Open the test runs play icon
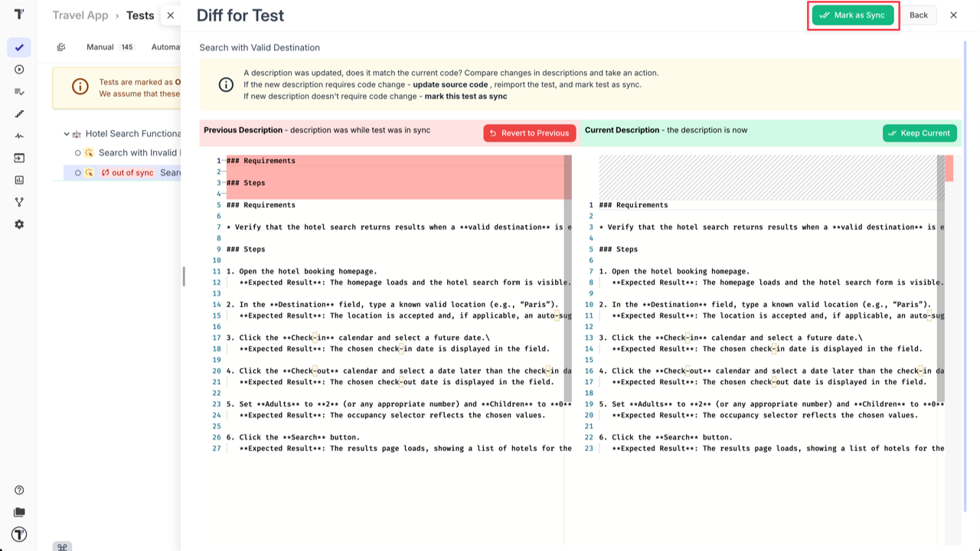The image size is (980, 551). (19, 69)
